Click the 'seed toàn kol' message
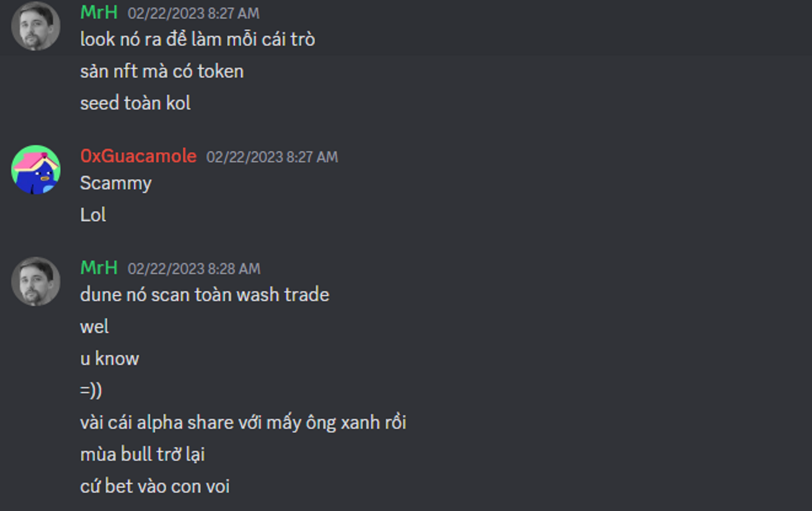The width and height of the screenshot is (812, 511). 135,103
